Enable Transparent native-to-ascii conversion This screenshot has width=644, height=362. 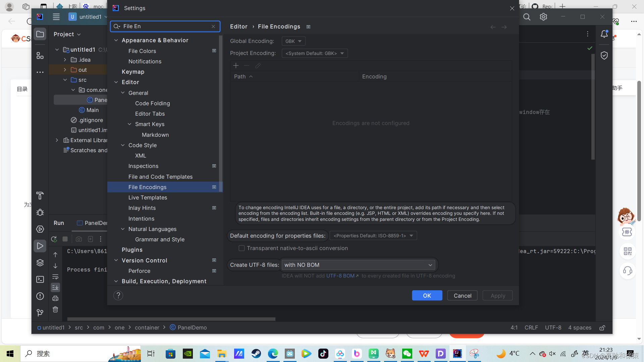click(x=241, y=248)
